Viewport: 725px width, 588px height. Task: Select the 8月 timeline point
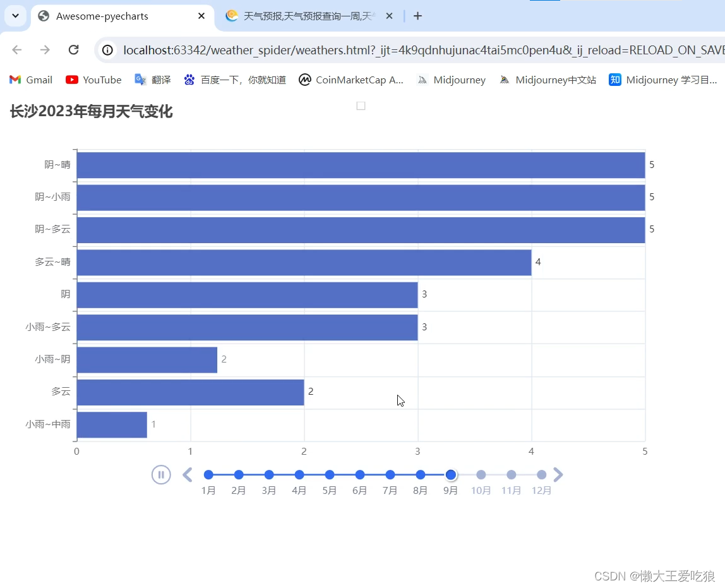click(x=421, y=475)
